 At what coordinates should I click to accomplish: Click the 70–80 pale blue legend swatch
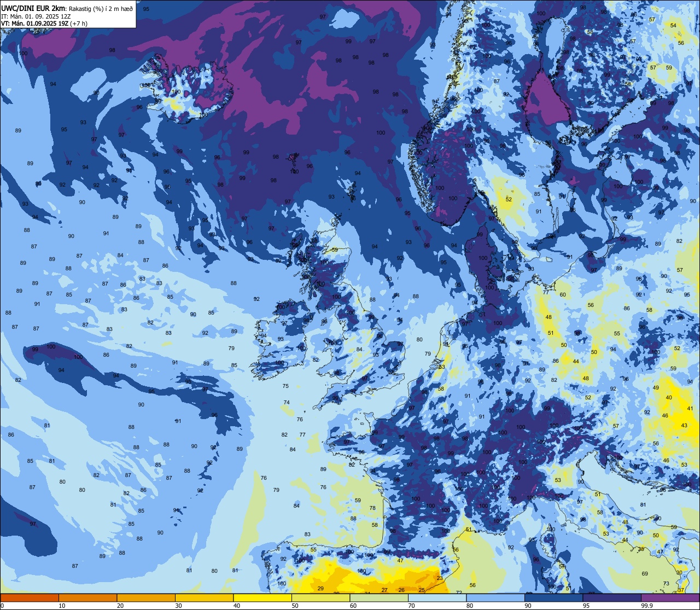[437, 597]
